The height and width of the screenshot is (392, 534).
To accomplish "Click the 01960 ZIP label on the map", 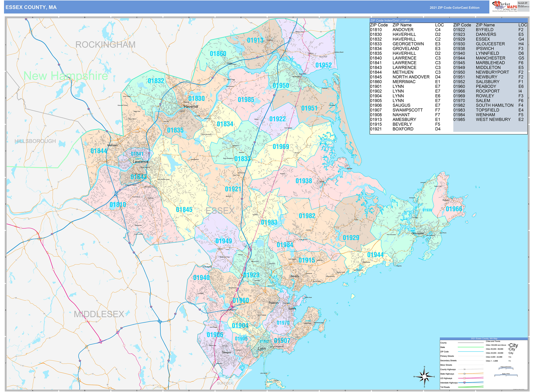I will click(241, 300).
